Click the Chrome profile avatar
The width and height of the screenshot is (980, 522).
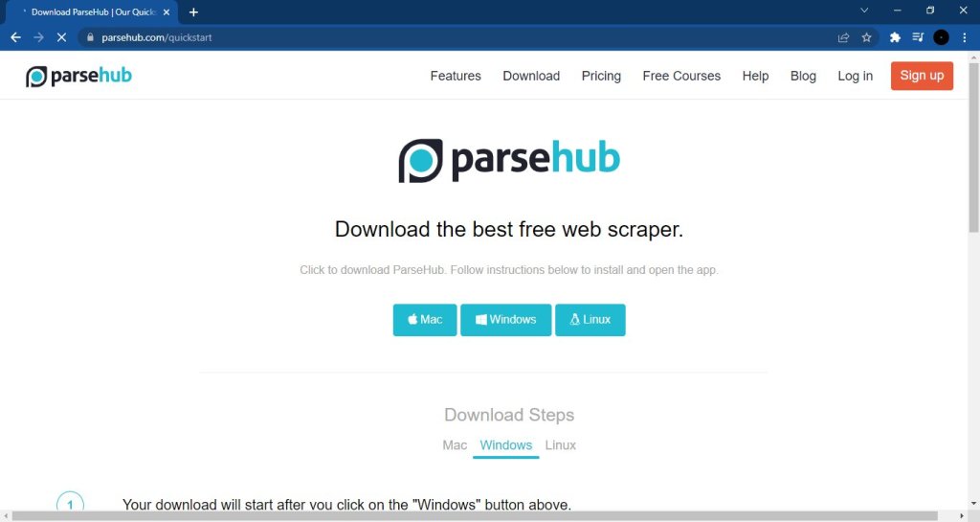pos(941,37)
